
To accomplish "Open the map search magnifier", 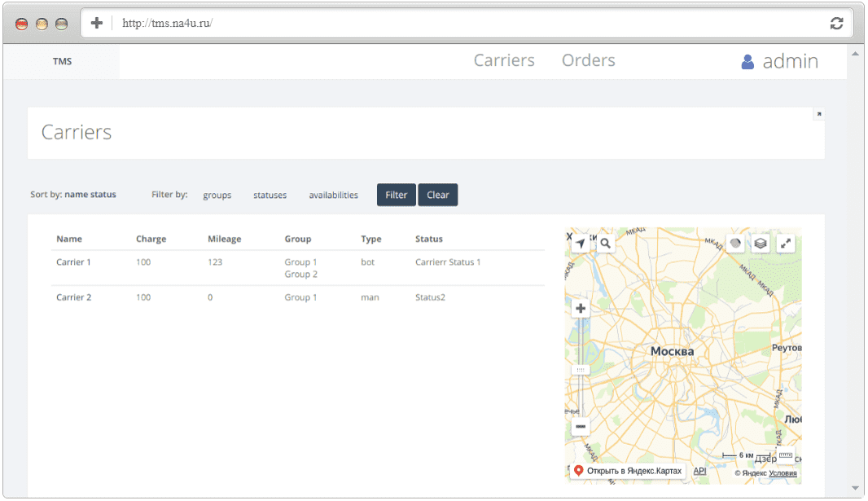I will pyautogui.click(x=606, y=243).
